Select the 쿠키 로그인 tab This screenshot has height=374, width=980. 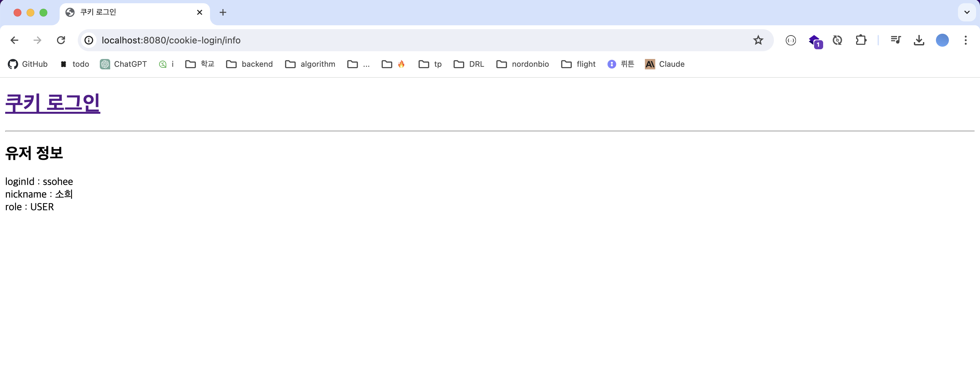[129, 13]
